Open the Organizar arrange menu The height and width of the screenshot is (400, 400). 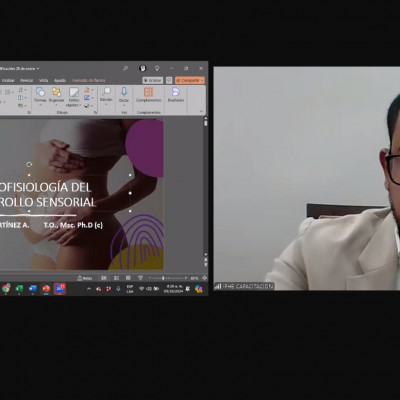click(56, 96)
